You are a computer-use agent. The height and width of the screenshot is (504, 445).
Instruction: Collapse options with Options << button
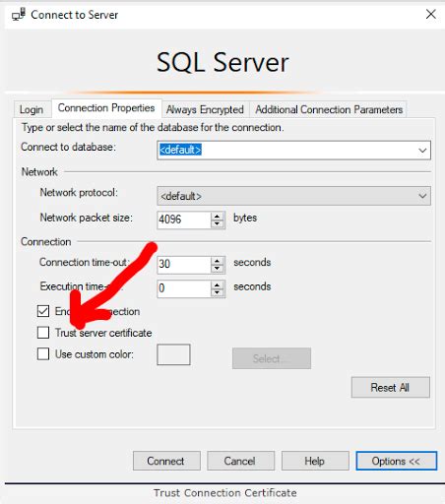point(397,461)
